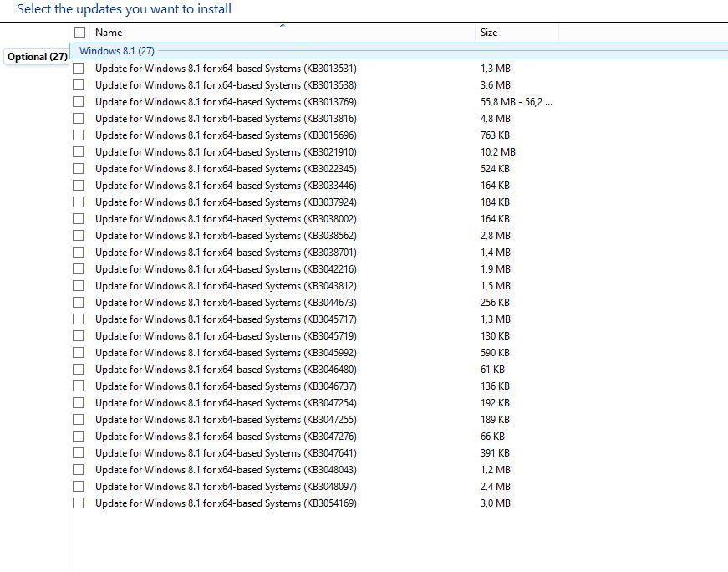Select the update name text for KB3054169
This screenshot has width=728, height=572.
tap(227, 503)
